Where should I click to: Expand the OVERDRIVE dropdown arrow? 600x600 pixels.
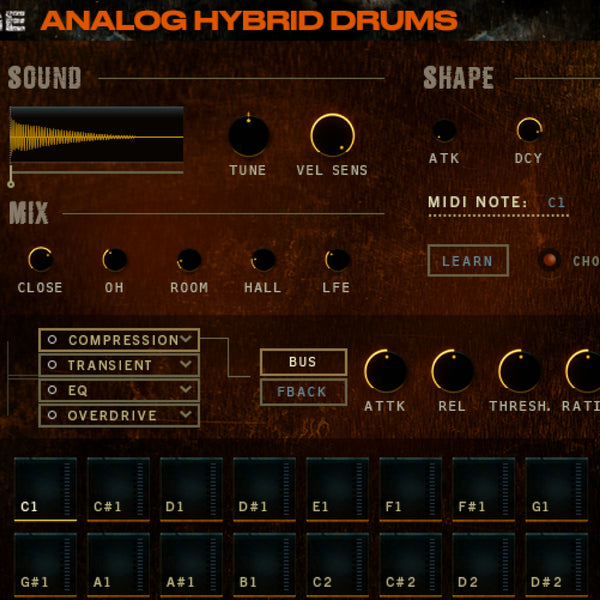186,414
